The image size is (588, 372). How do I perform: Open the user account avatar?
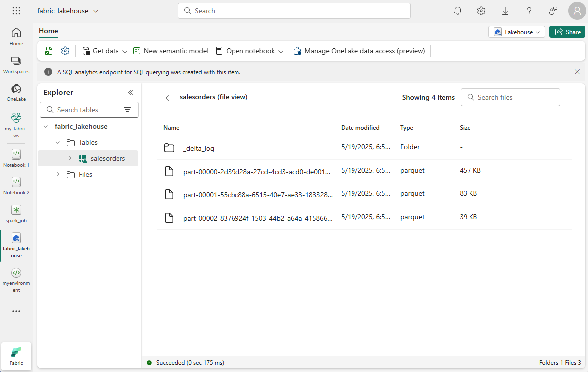click(x=577, y=11)
